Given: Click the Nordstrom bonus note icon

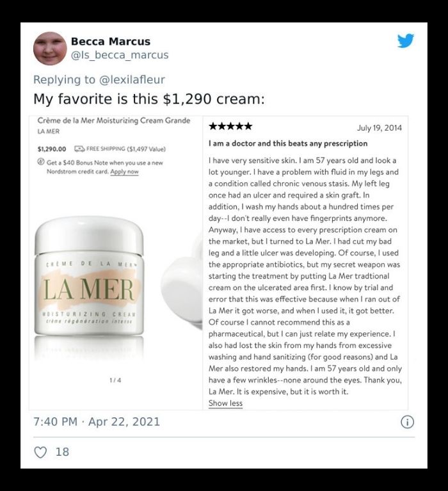Looking at the screenshot, I should 41,162.
